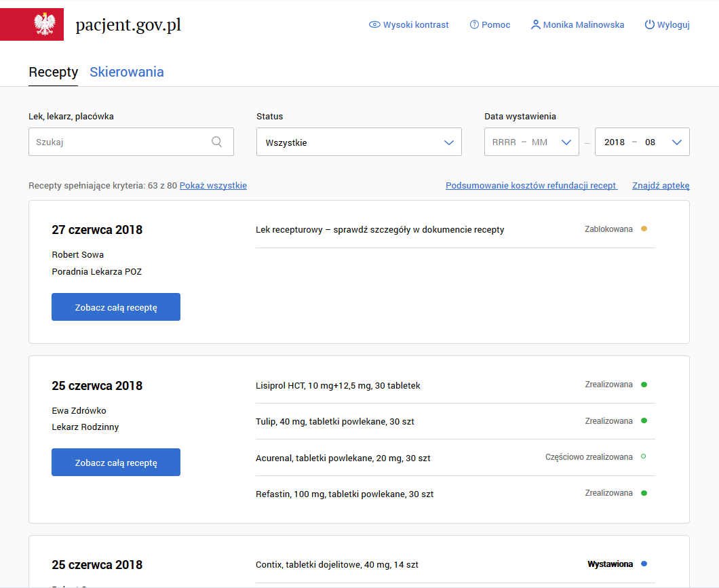Viewport: 719px width, 588px height.
Task: Expand the start date RRRR – MM picker
Action: (x=531, y=142)
